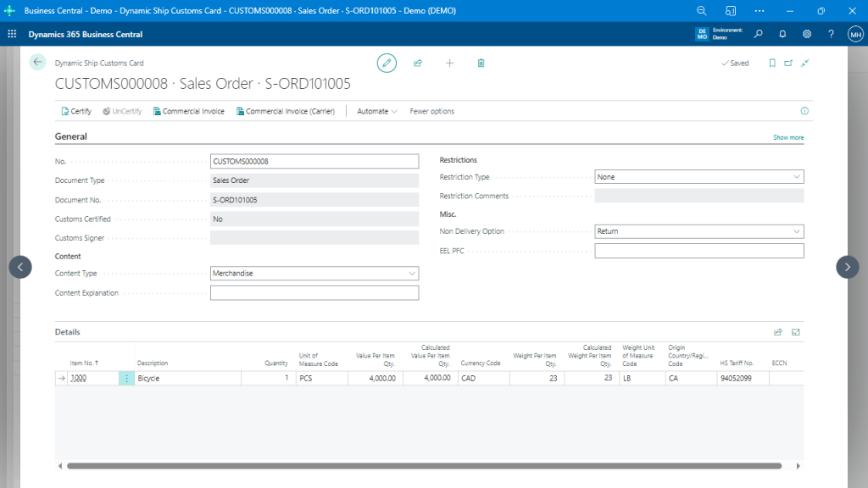Open the Details list in a new window
This screenshot has width=868, height=488.
pyautogui.click(x=795, y=331)
